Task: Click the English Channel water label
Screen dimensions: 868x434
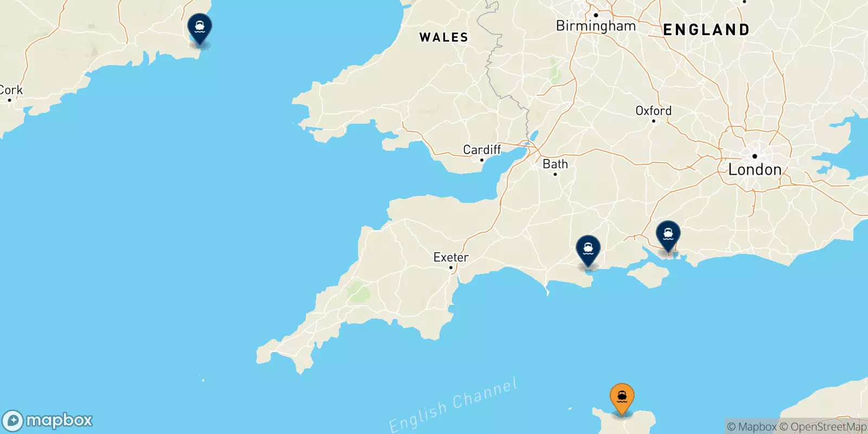Action: click(x=454, y=405)
